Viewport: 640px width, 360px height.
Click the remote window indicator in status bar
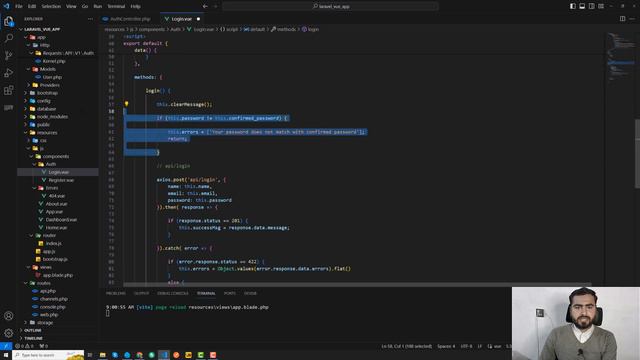point(6,346)
